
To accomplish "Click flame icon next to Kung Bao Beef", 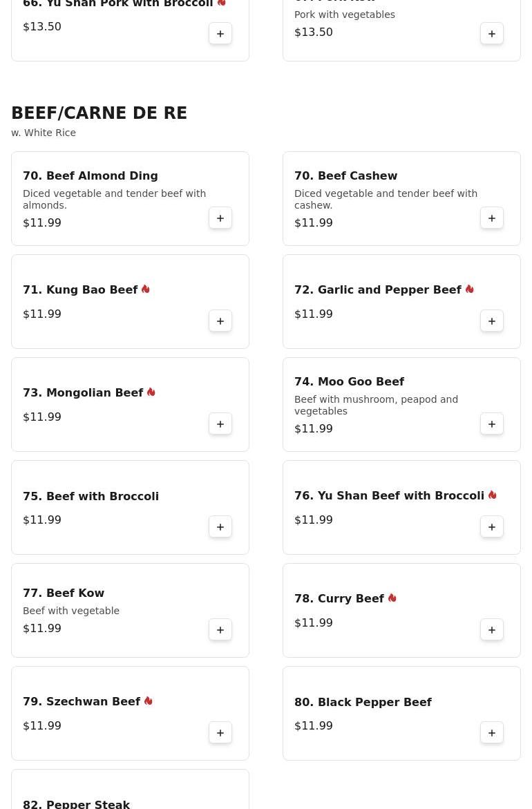I will point(146,289).
